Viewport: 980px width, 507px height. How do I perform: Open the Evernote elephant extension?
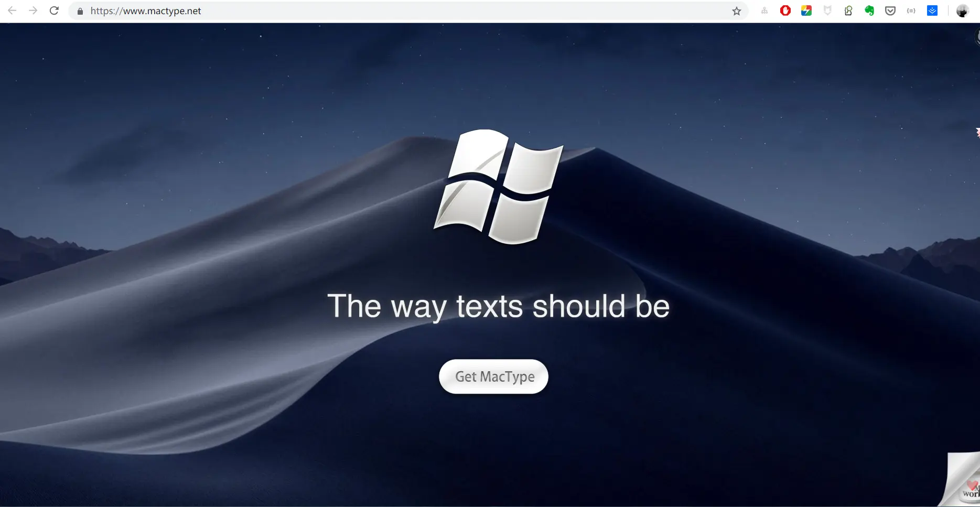point(869,10)
